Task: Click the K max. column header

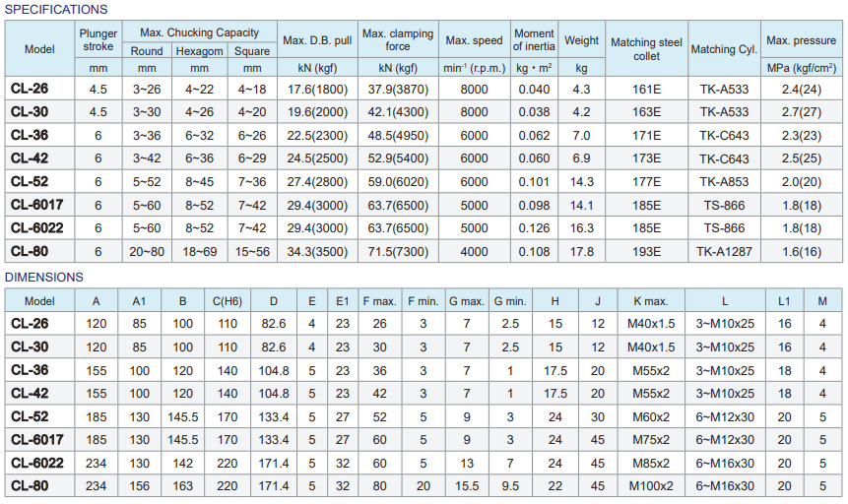Action: [x=651, y=301]
